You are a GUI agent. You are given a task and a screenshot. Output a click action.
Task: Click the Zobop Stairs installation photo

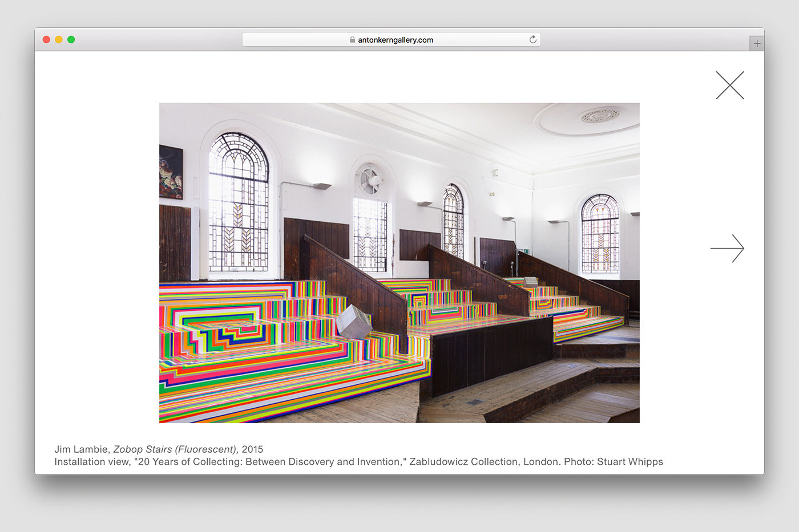click(x=399, y=263)
